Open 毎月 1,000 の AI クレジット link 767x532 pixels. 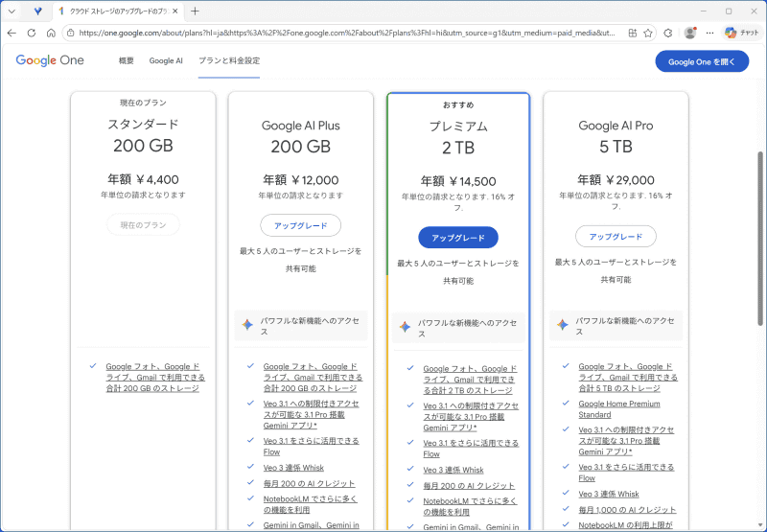627,510
